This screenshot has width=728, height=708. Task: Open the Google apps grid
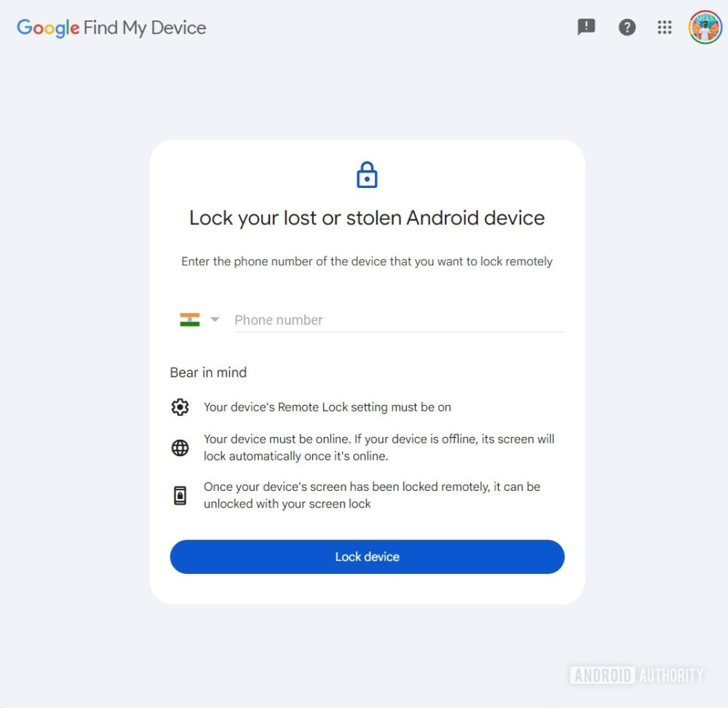tap(665, 27)
